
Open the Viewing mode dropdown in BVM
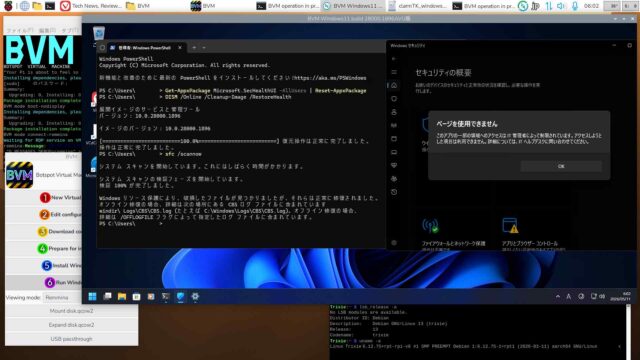point(63,298)
